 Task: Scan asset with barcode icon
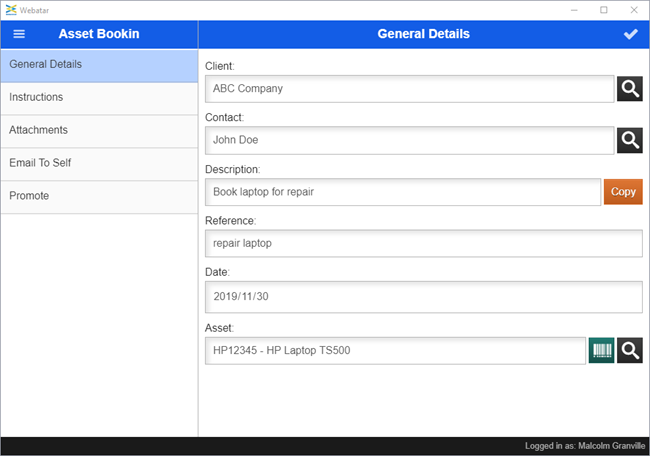click(601, 350)
